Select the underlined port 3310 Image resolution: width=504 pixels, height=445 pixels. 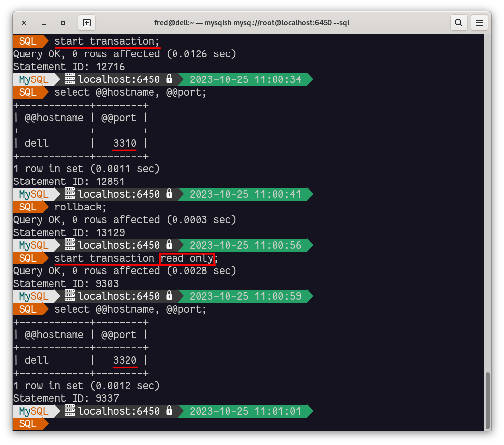[124, 143]
